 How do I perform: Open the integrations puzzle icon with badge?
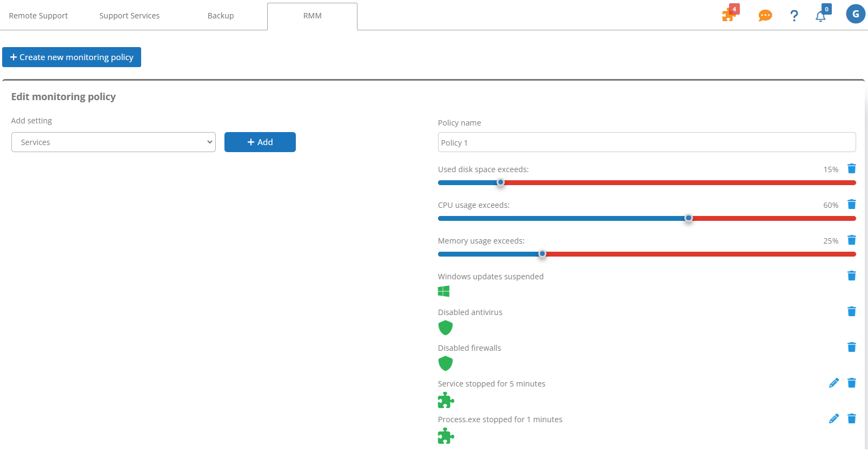point(730,14)
